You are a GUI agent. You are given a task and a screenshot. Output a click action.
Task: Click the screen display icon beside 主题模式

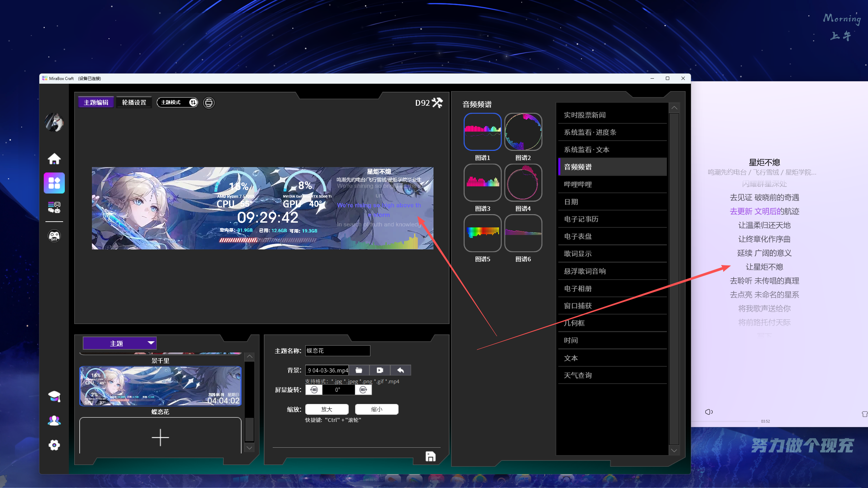(209, 102)
